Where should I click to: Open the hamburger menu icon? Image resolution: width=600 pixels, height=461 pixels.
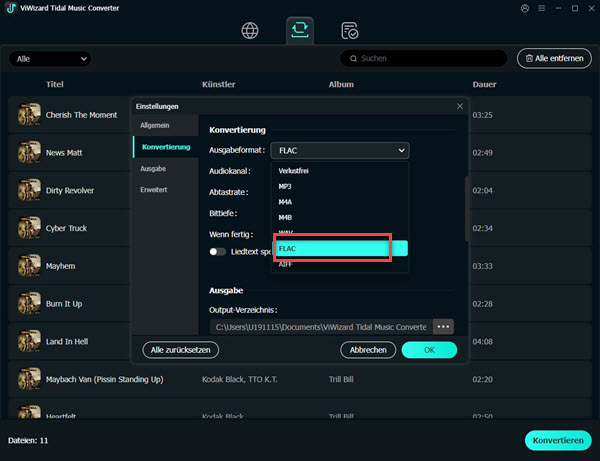coord(541,8)
